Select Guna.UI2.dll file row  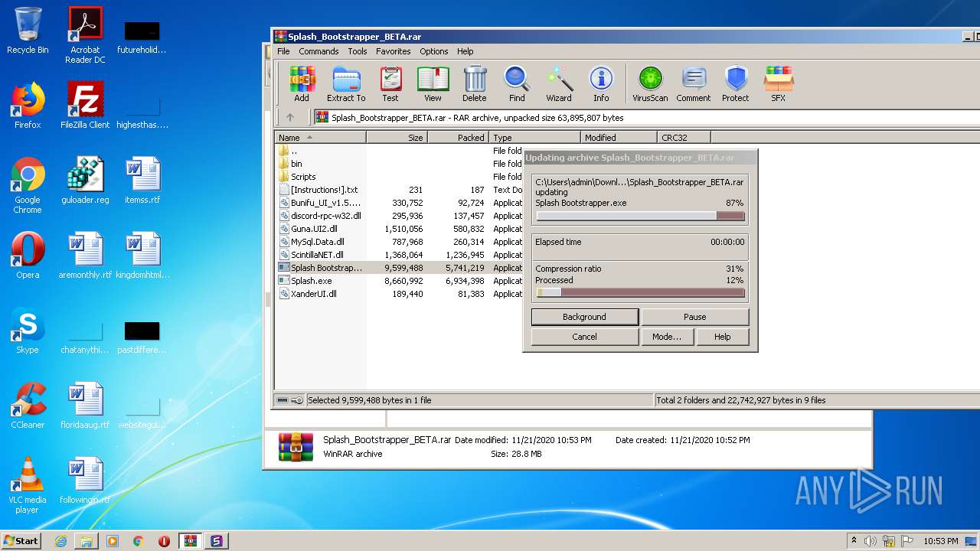tap(398, 229)
